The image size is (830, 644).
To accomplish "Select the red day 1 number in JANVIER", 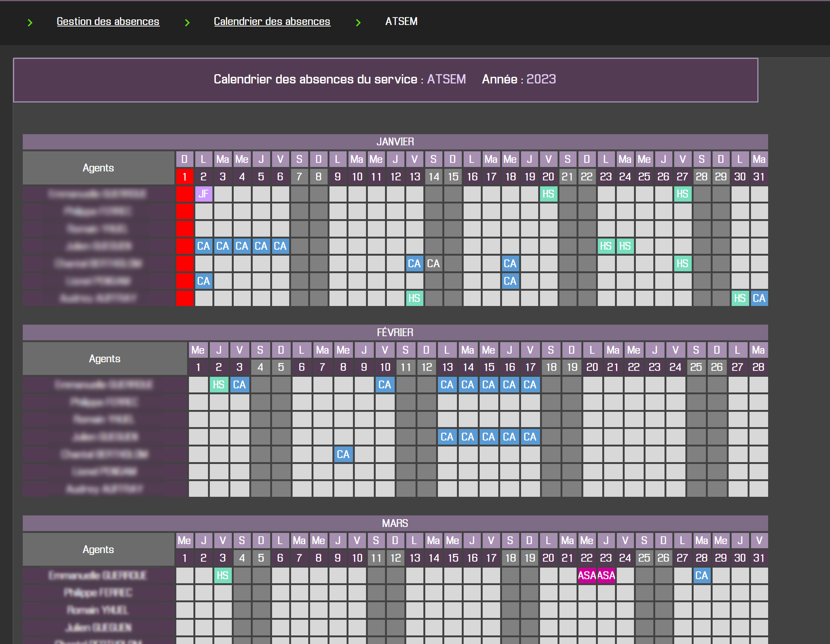I will tap(185, 177).
